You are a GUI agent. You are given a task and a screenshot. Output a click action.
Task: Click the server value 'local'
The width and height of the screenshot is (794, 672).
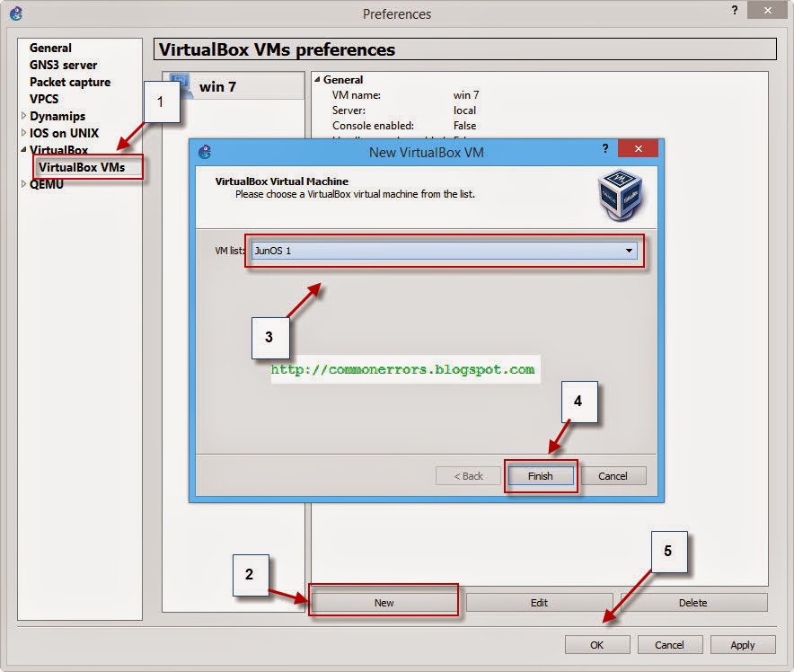click(x=464, y=111)
